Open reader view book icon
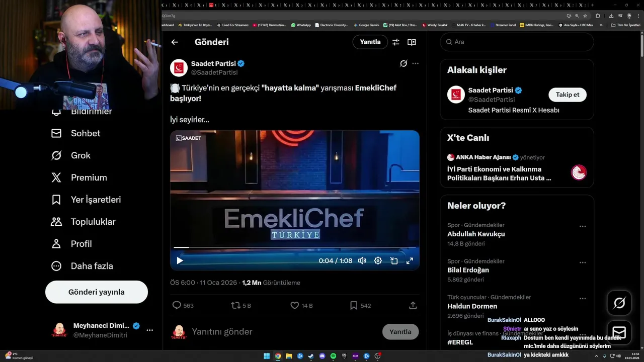 pyautogui.click(x=412, y=42)
